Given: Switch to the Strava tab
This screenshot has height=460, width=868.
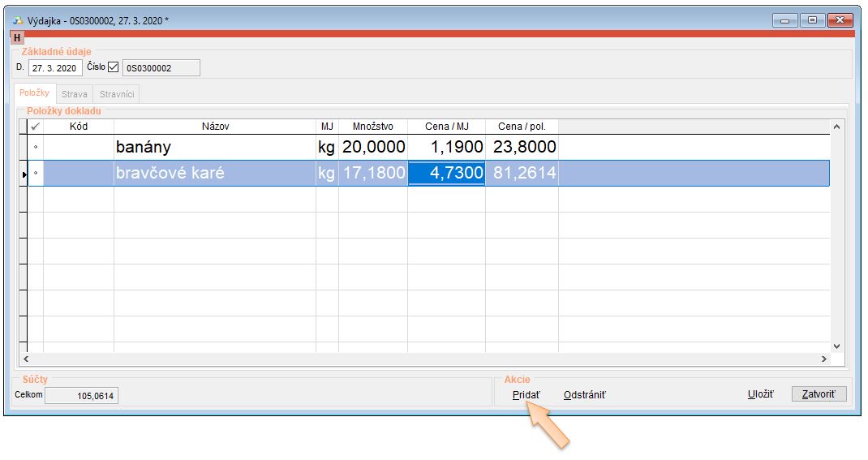Looking at the screenshot, I should 75,94.
